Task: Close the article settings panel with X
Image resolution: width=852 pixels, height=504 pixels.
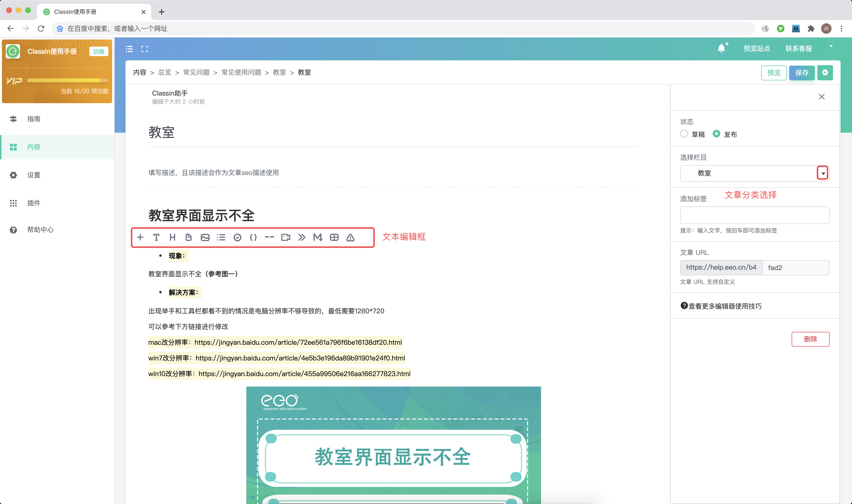Action: pos(821,97)
